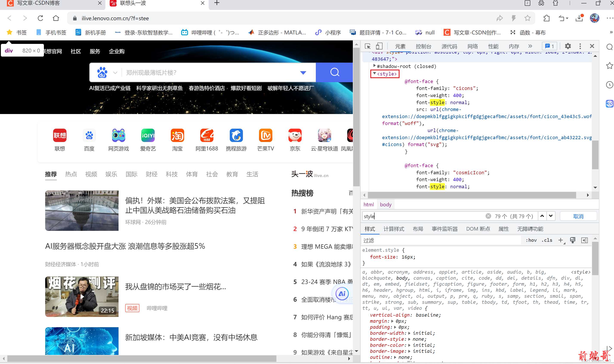Click the DevTools inspect element picker icon

click(367, 46)
